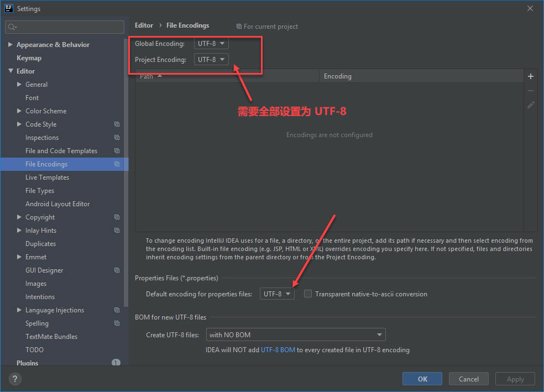
Task: Click the remove minus icon beside encoding table
Action: pyautogui.click(x=531, y=91)
